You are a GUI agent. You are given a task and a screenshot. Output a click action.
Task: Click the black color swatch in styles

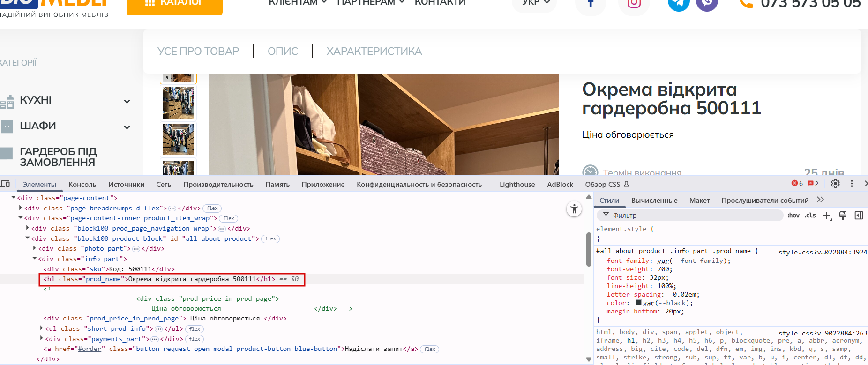638,303
